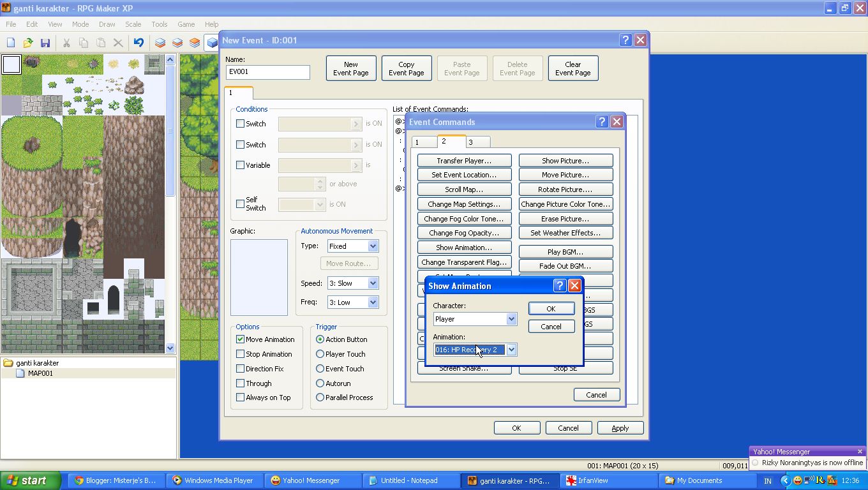Viewport: 868px width, 490px height.
Task: Click the Copy Event Page button
Action: pos(406,68)
